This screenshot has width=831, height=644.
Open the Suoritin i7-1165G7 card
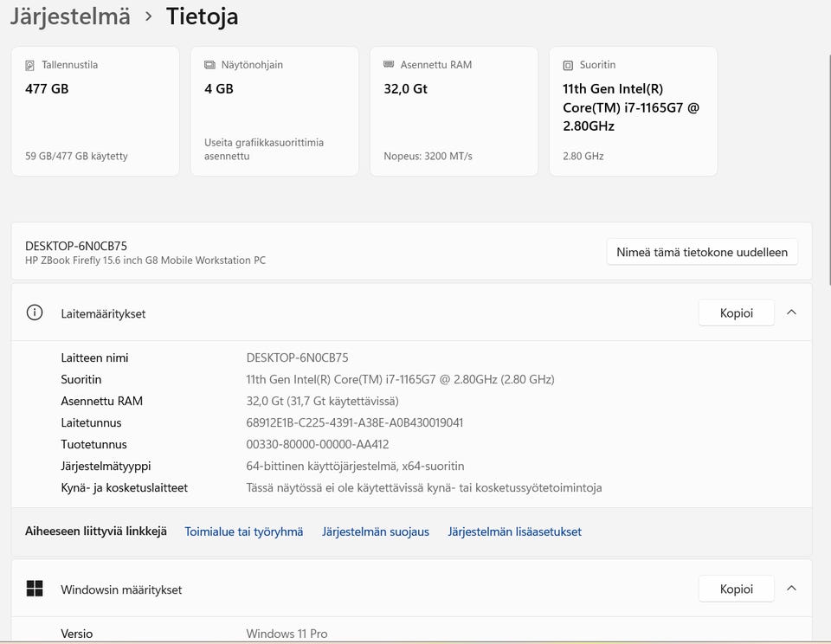tap(633, 111)
